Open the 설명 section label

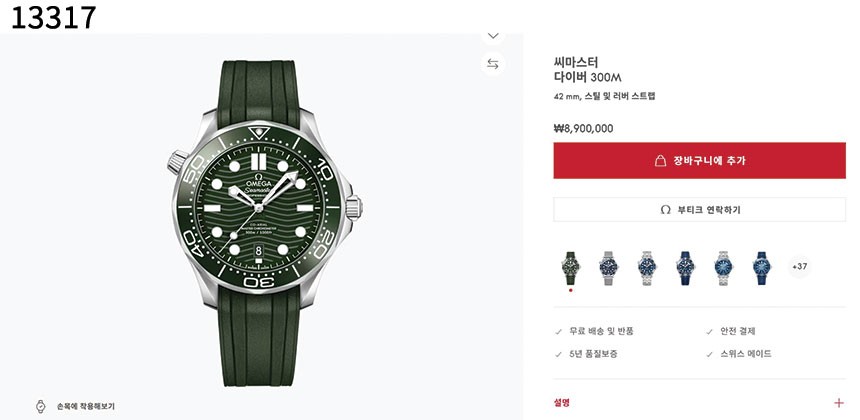click(x=562, y=402)
